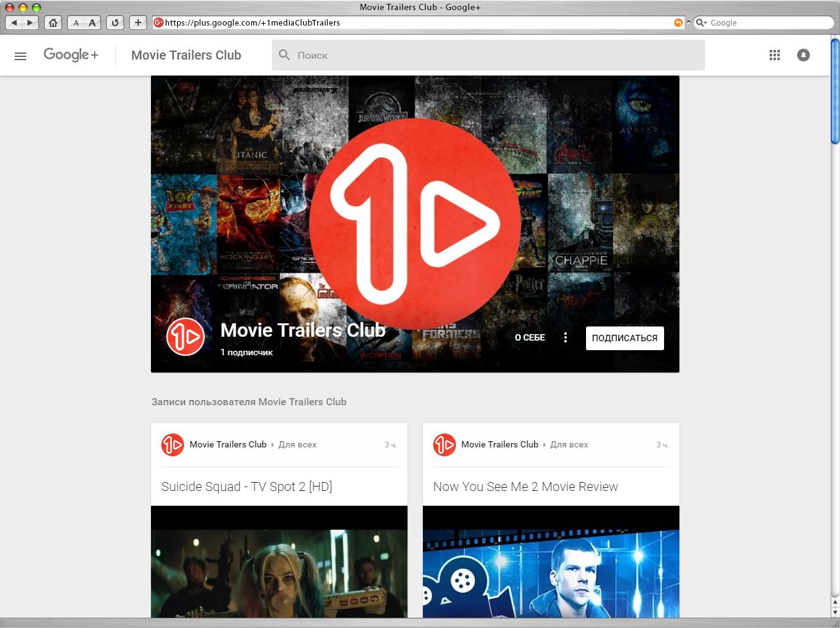The image size is (840, 628).
Task: Decrease text size with small A
Action: [76, 22]
